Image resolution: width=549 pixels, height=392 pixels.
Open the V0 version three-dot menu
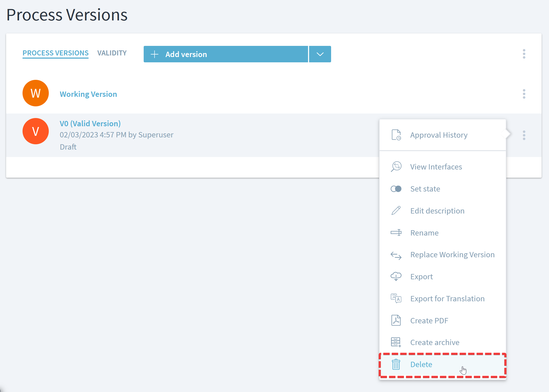(524, 135)
